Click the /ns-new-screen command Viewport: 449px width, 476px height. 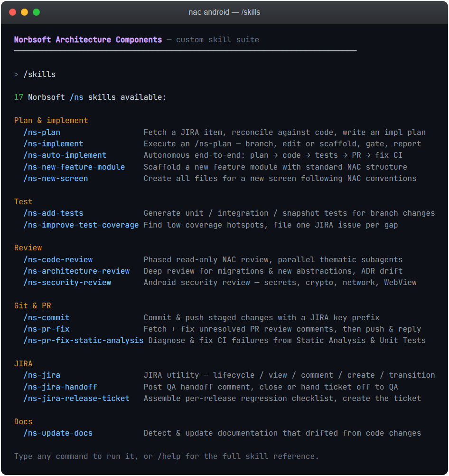[56, 178]
